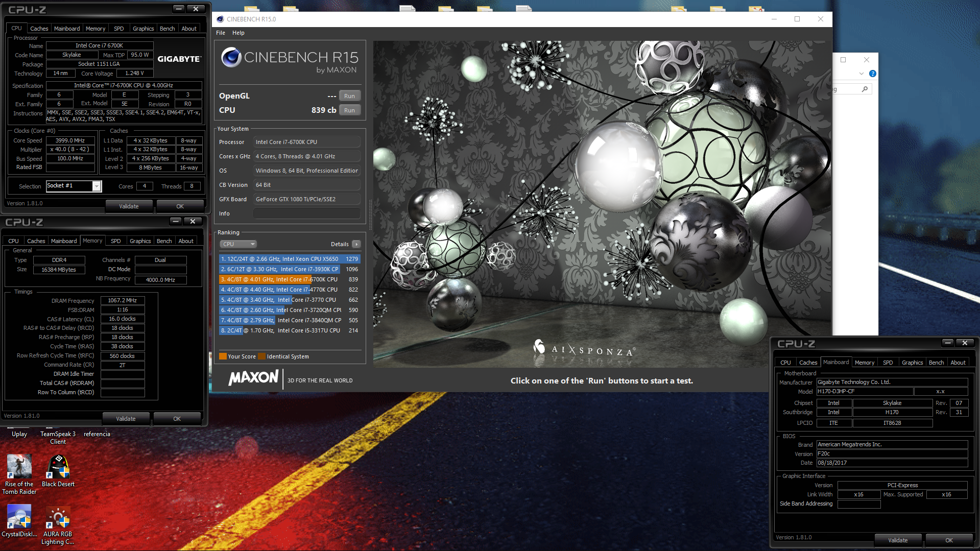The width and height of the screenshot is (980, 551).
Task: Click the Cinebench render preview image
Action: pyautogui.click(x=602, y=204)
